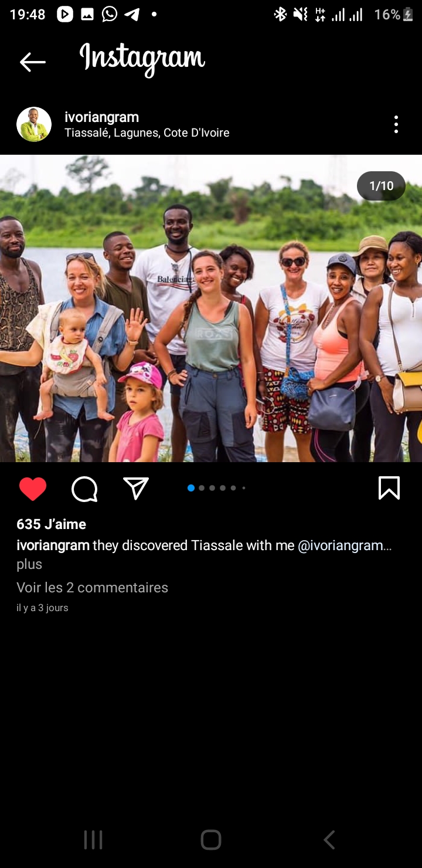Viewport: 422px width, 868px height.
Task: Open the Telegram notification icon in status bar
Action: (132, 15)
